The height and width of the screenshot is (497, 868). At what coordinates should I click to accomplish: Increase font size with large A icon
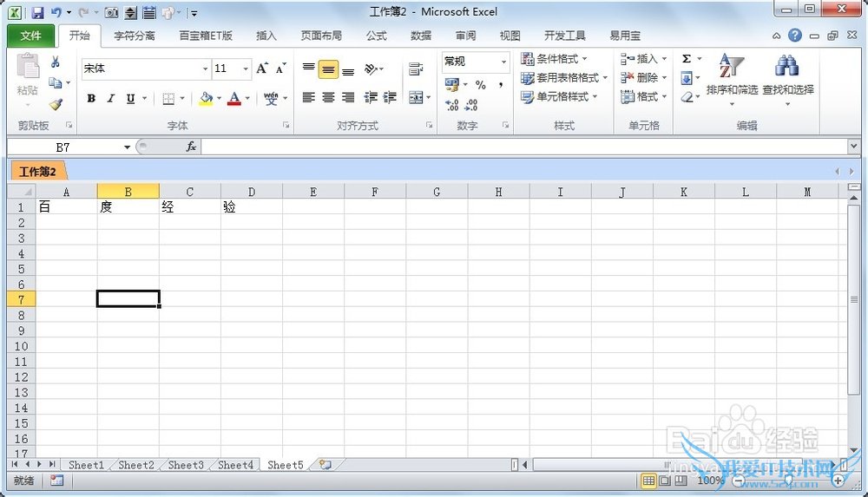pyautogui.click(x=262, y=69)
